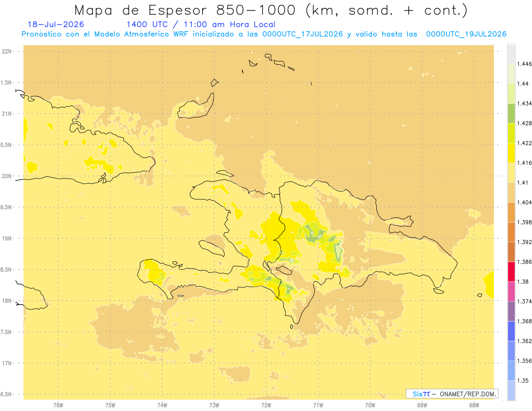
Task: Click the '69W' longitude label
Action: tap(422, 405)
